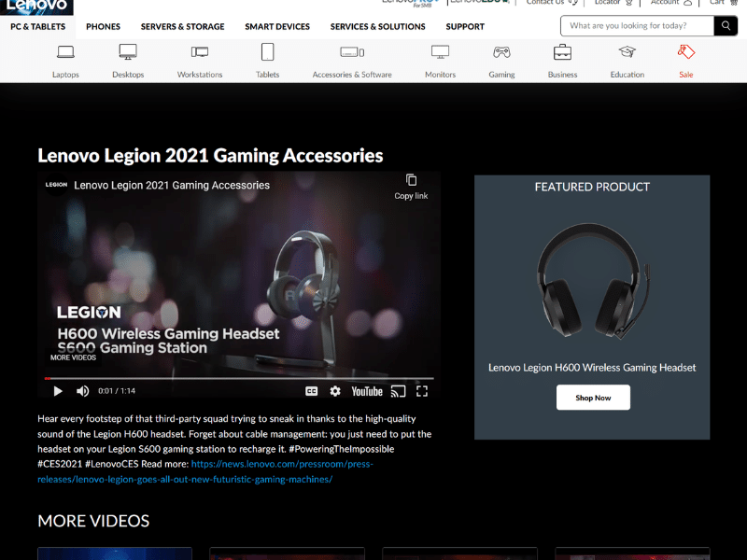The image size is (747, 560).
Task: Copy the video link icon
Action: pyautogui.click(x=411, y=180)
